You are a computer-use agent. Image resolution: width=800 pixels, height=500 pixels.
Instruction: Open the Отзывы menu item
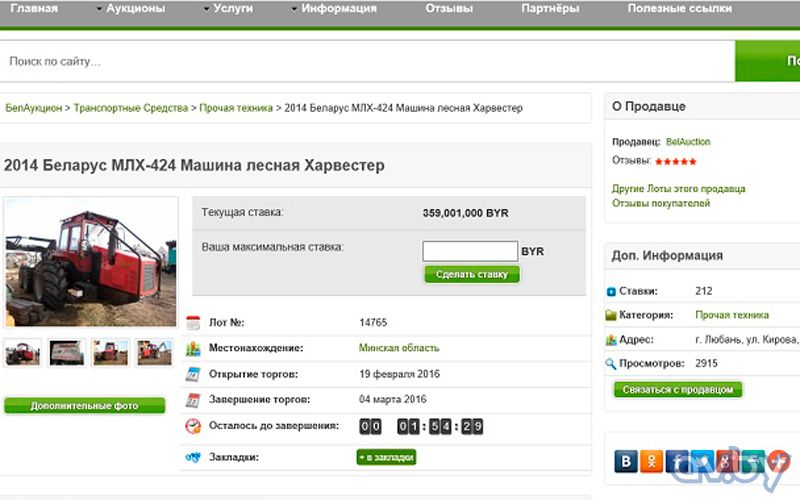pyautogui.click(x=449, y=8)
